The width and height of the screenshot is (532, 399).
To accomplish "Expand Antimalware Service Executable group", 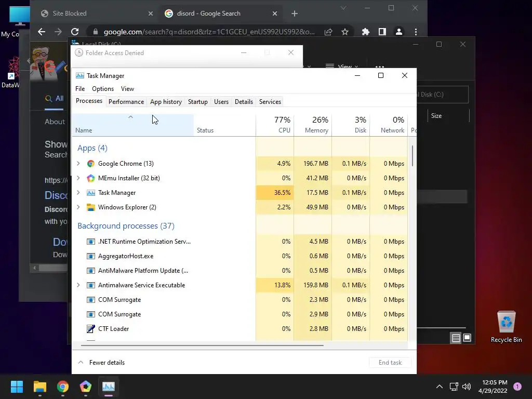I will pyautogui.click(x=78, y=285).
